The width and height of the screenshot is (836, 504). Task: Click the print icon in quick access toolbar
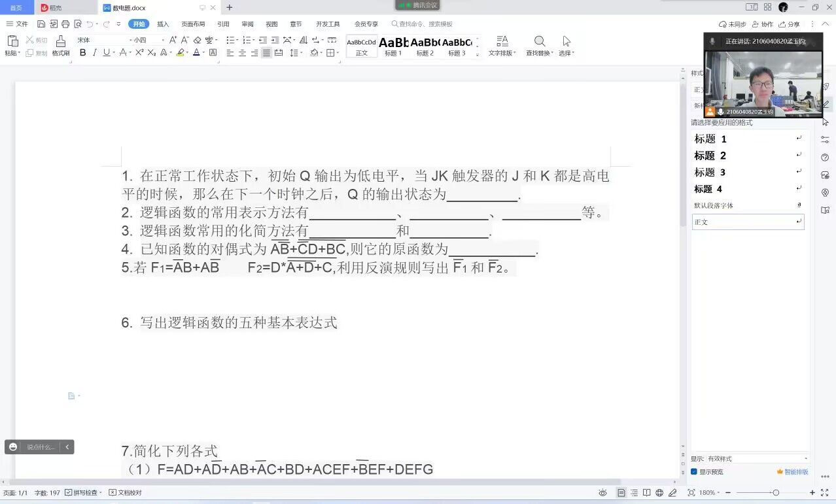pos(65,24)
